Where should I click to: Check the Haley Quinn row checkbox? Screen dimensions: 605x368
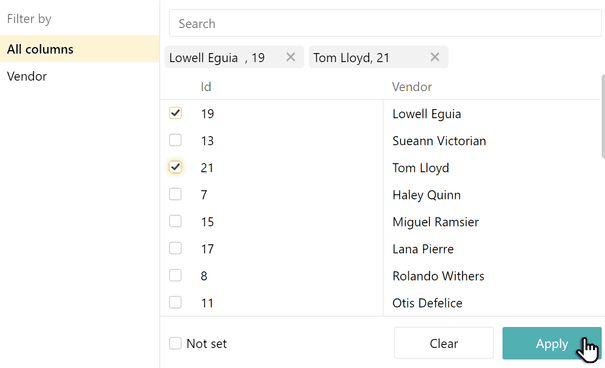[175, 194]
